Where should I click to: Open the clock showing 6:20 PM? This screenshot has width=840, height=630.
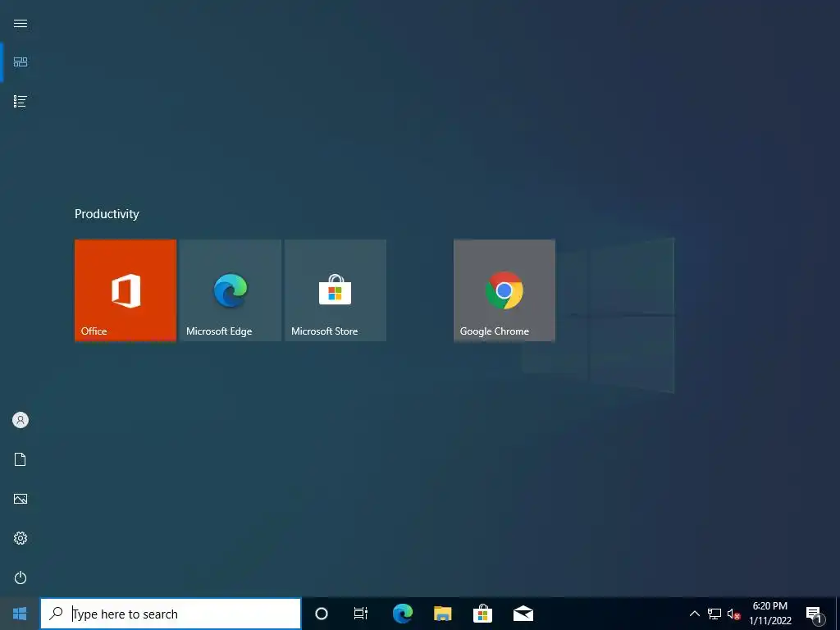[769, 614]
